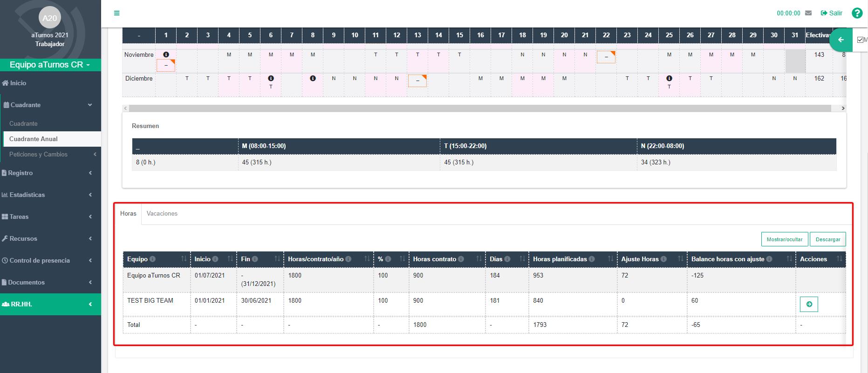Select Cuadrante Anual in the sidebar
The height and width of the screenshot is (373, 868).
coord(34,139)
